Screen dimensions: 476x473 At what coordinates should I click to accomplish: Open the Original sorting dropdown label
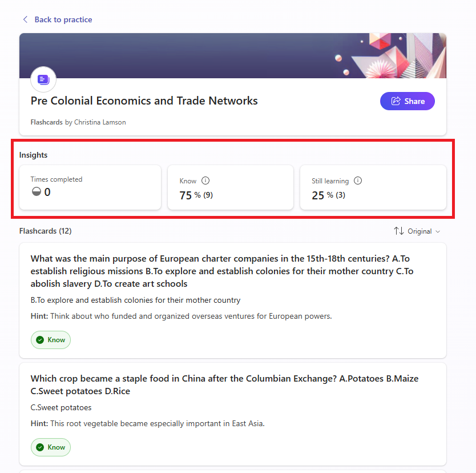[x=419, y=231]
